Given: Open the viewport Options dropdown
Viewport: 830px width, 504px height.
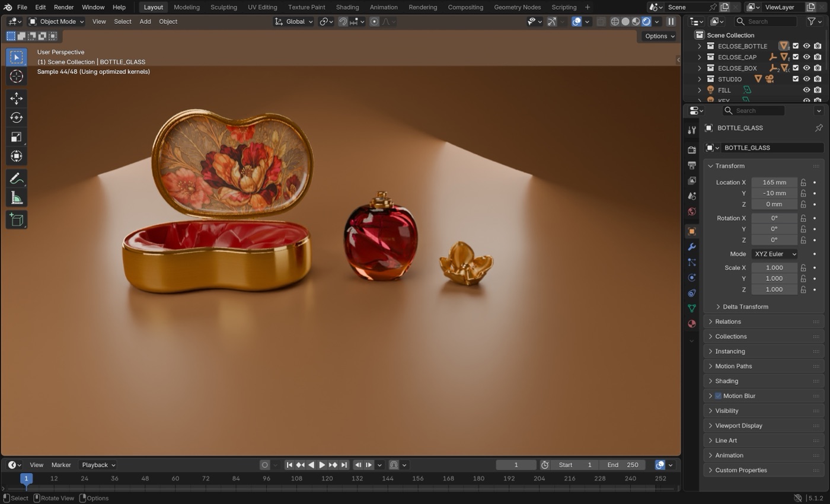Looking at the screenshot, I should pos(659,36).
